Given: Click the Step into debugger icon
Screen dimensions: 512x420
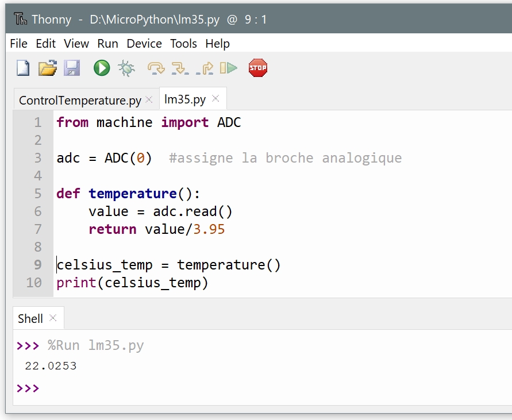Looking at the screenshot, I should pyautogui.click(x=180, y=68).
